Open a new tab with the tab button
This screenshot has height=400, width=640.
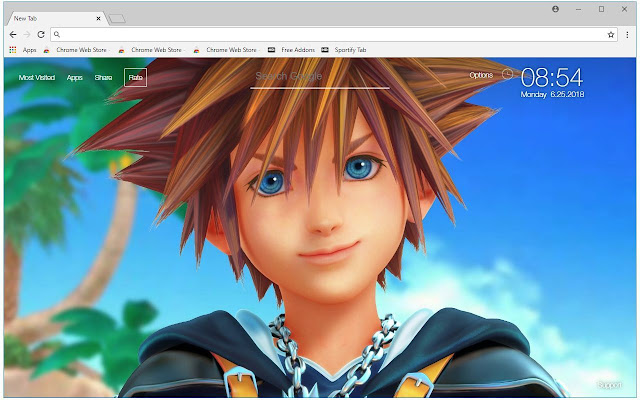click(x=117, y=18)
